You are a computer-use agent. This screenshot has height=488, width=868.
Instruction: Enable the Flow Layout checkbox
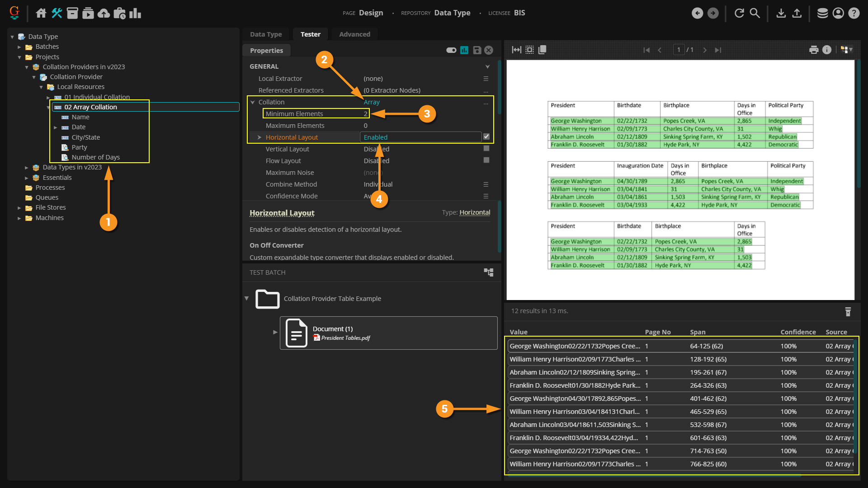click(486, 160)
